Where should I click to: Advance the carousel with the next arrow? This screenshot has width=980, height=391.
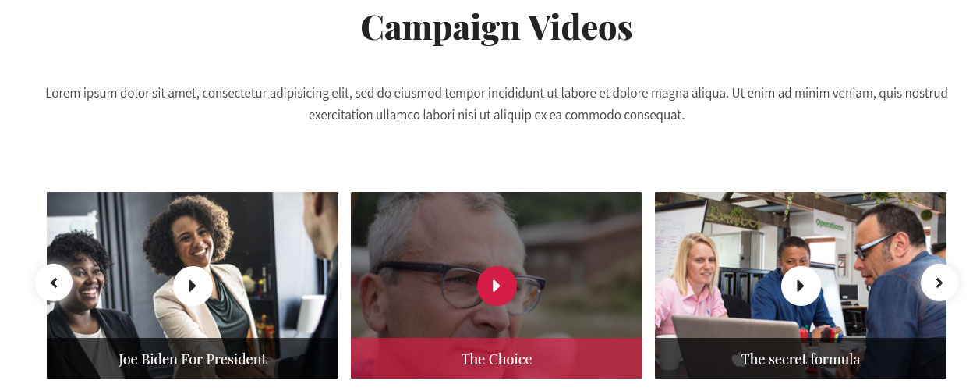[x=939, y=283]
